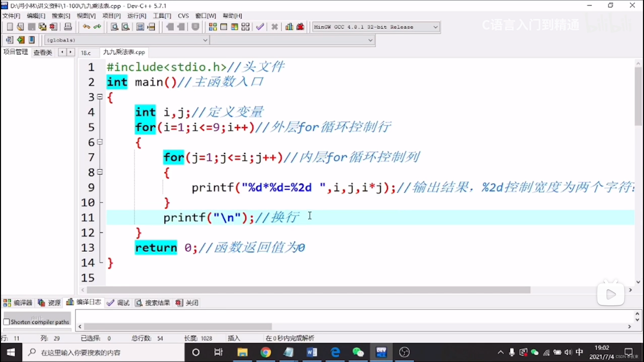Collapse the fold marker at line 6
The width and height of the screenshot is (644, 362).
point(100,142)
